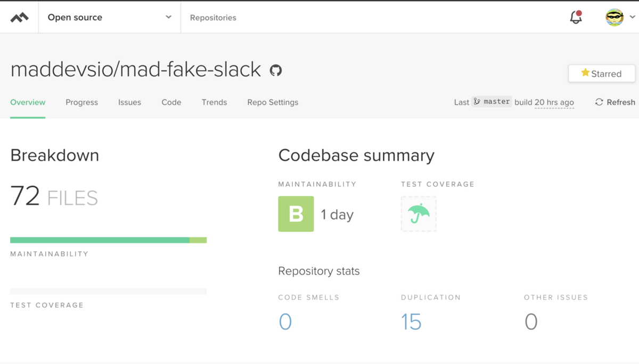Click the maintainability B grade badge
The height and width of the screenshot is (364, 639).
296,214
